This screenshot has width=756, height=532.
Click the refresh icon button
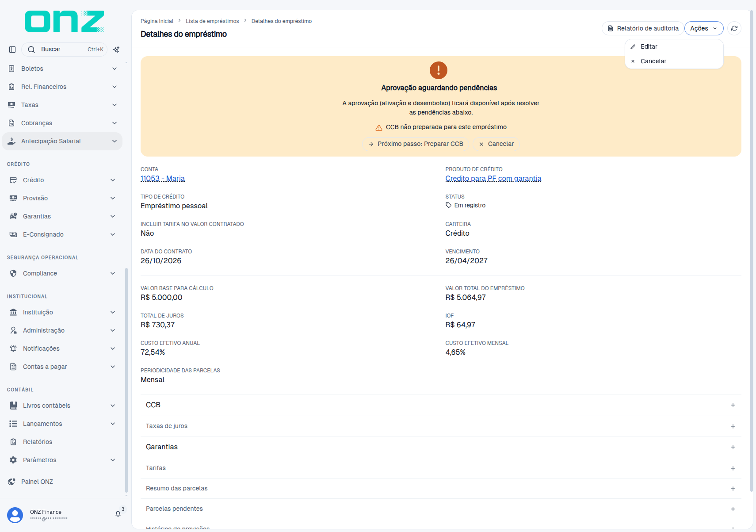tap(734, 28)
